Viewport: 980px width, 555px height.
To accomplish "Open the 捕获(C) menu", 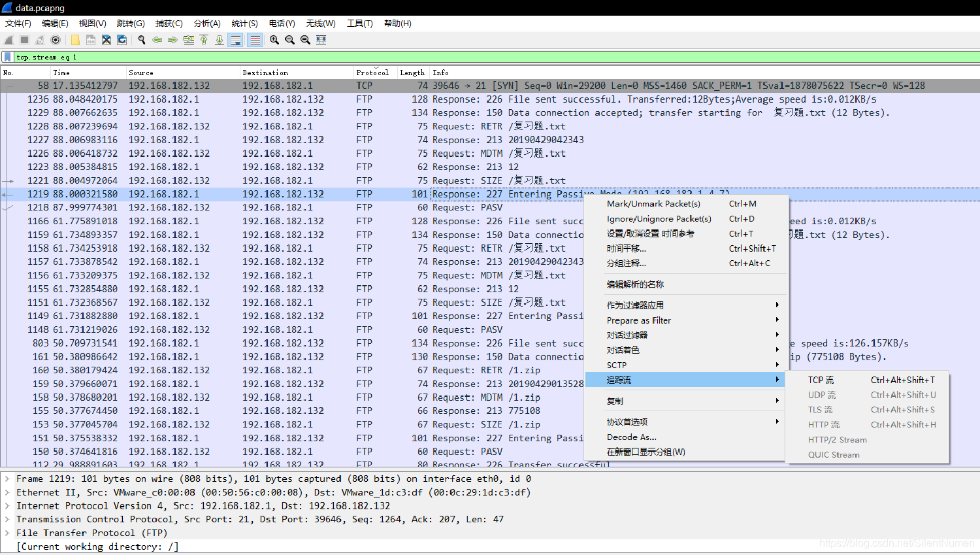I will pyautogui.click(x=169, y=24).
